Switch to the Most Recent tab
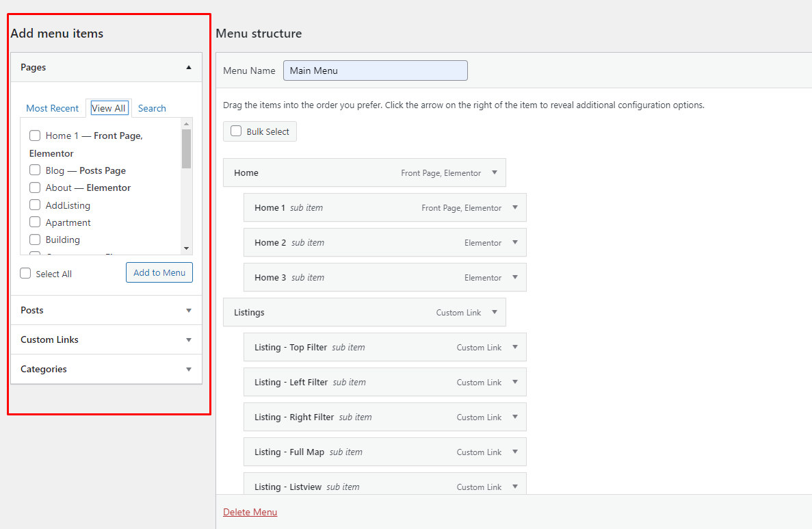The height and width of the screenshot is (529, 812). click(52, 108)
